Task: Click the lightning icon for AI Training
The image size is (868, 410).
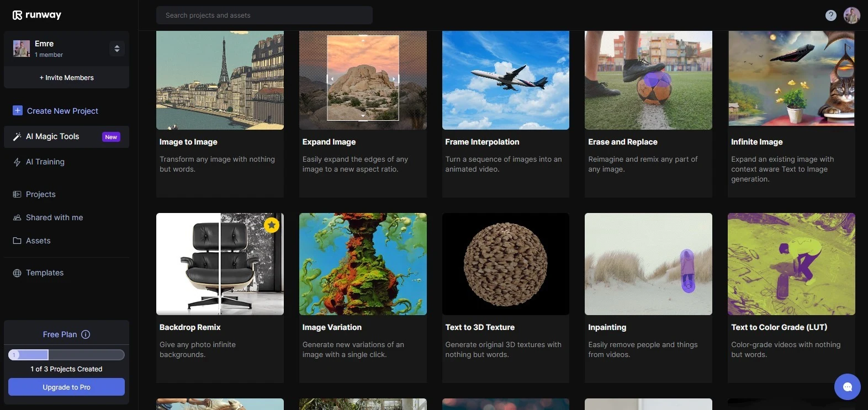Action: [x=17, y=162]
